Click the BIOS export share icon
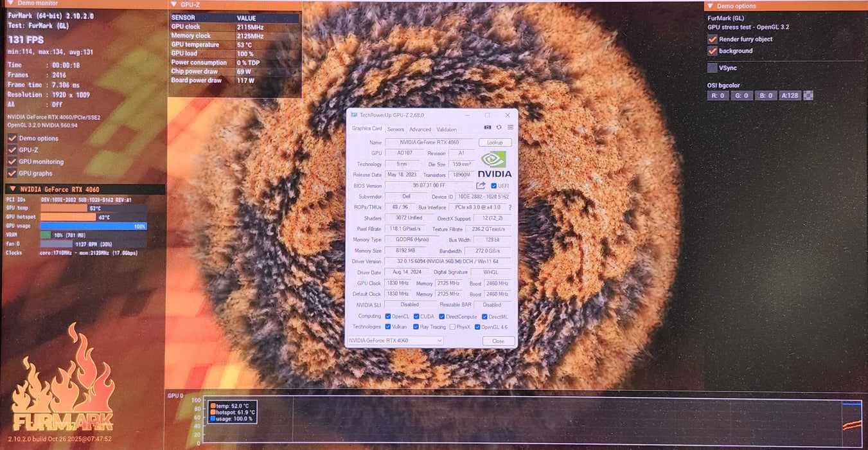Image resolution: width=868 pixels, height=450 pixels. [481, 185]
